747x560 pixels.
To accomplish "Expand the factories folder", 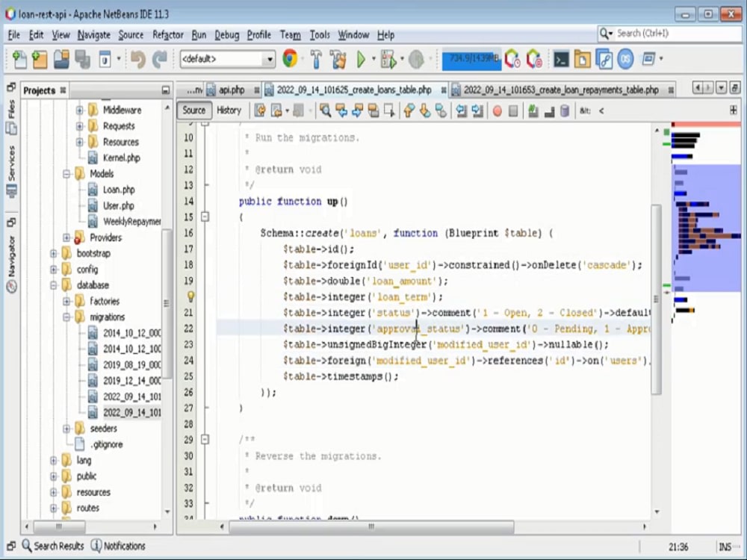I will [x=66, y=301].
